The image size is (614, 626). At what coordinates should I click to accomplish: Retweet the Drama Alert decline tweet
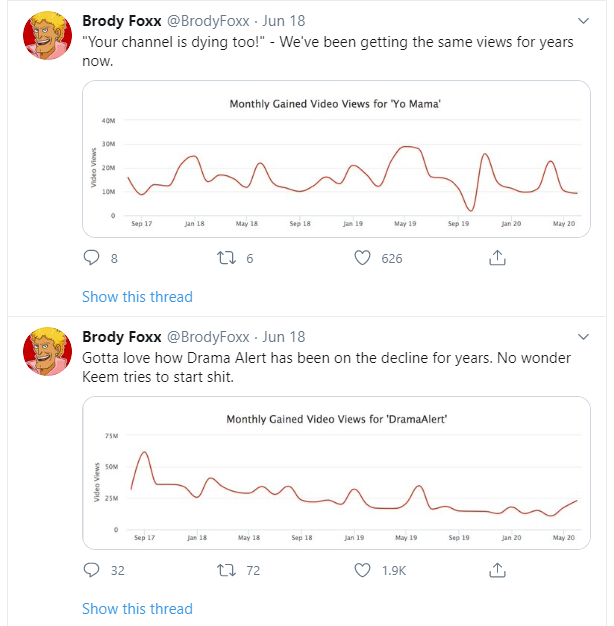(x=225, y=570)
